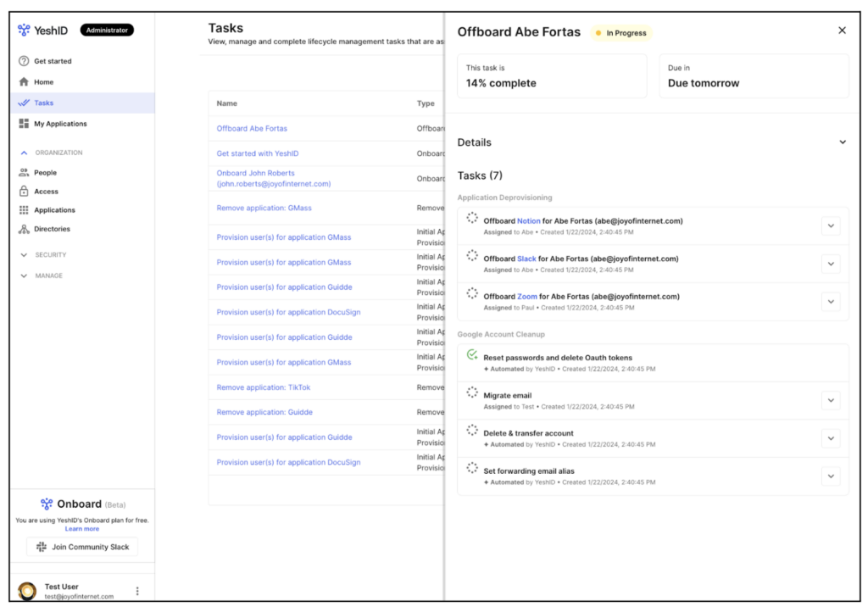
Task: Click the People icon in sidebar
Action: point(24,172)
